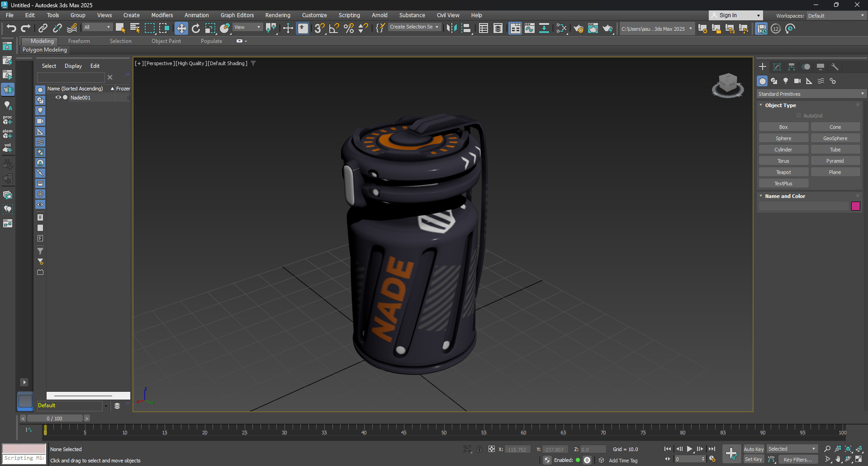The image size is (868, 466).
Task: Choose the Select and Scale tool
Action: coord(210,28)
